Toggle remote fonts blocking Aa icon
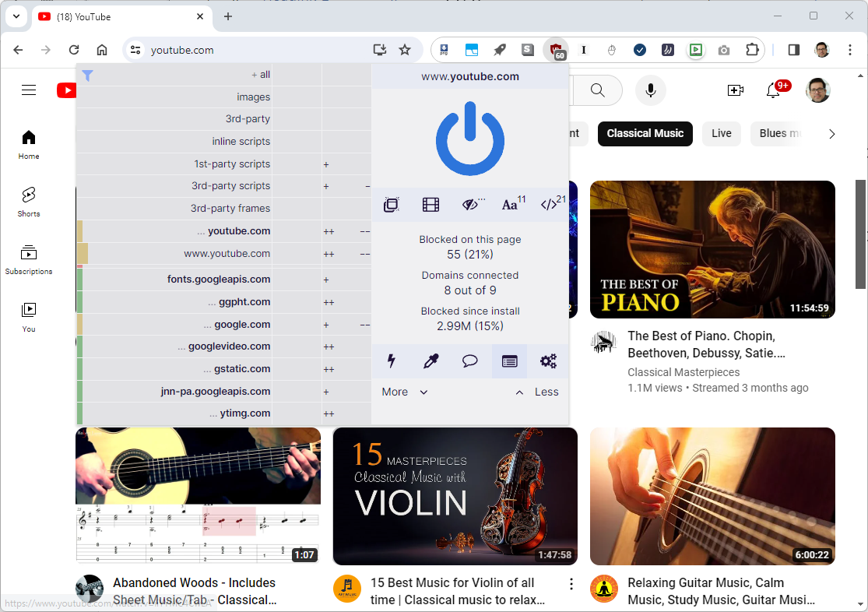The height and width of the screenshot is (612, 868). point(512,204)
